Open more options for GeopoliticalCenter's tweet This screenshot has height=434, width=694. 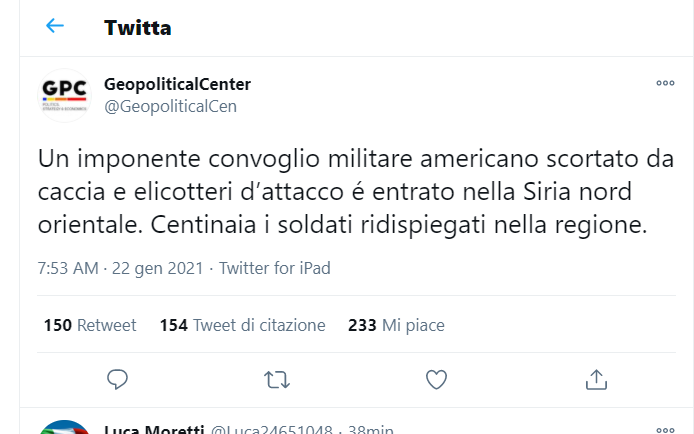pyautogui.click(x=665, y=84)
